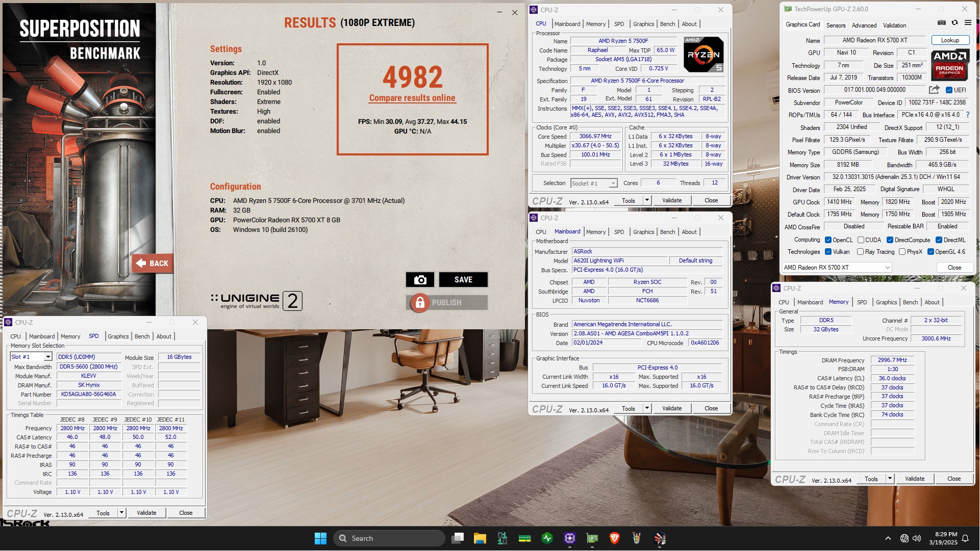Expand Tools dropdown arrow in CPU-Z Memory window

[x=890, y=479]
